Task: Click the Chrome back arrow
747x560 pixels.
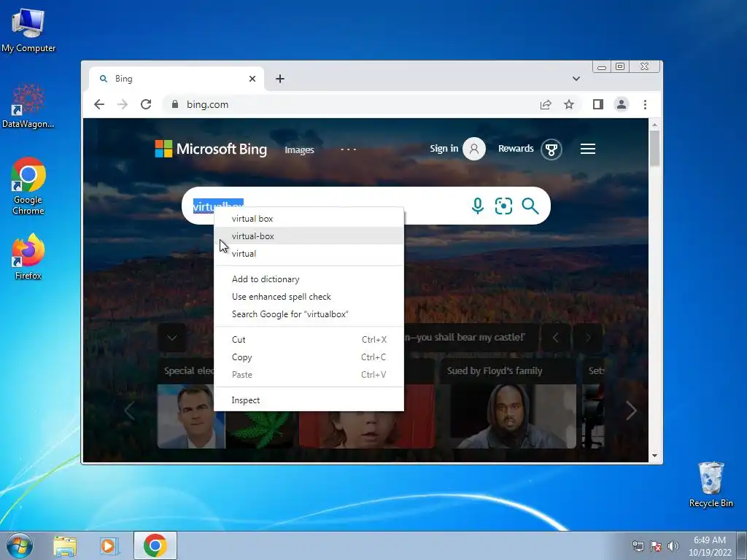Action: tap(98, 104)
